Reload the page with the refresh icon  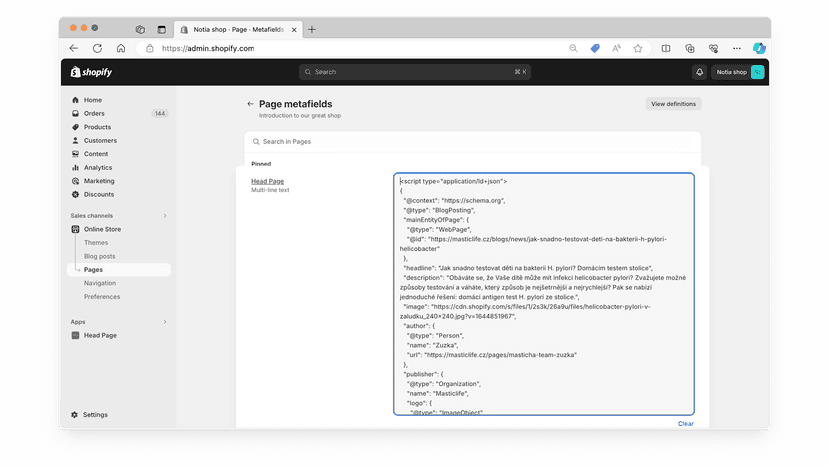(97, 48)
